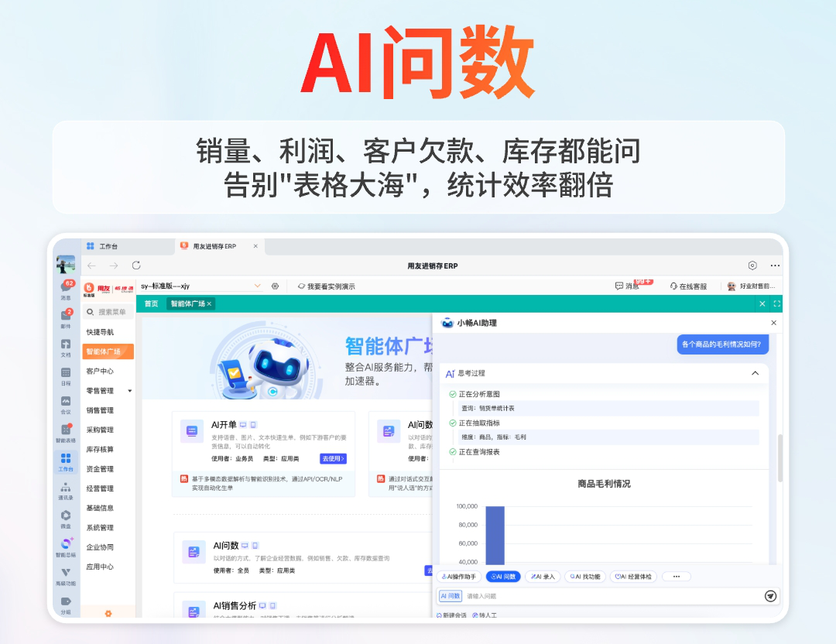836x644 pixels.
Task: Open 在线客服 headset support
Action: point(688,286)
